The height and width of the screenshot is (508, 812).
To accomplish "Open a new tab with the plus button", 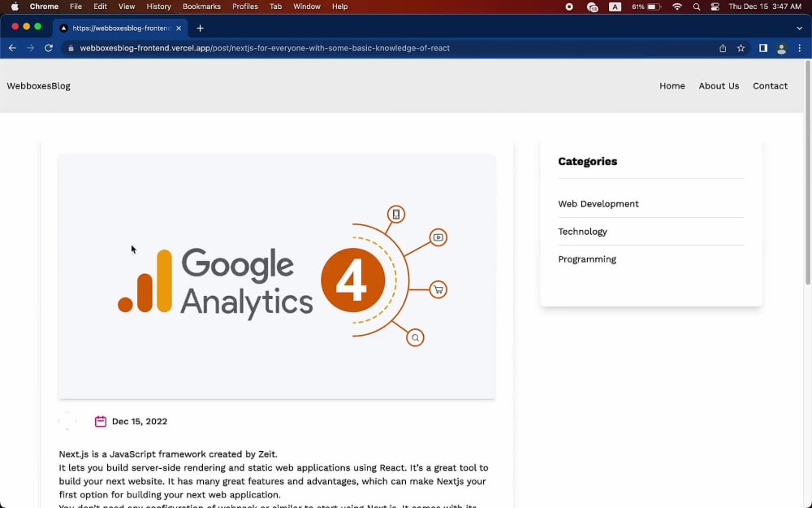I will [x=200, y=28].
